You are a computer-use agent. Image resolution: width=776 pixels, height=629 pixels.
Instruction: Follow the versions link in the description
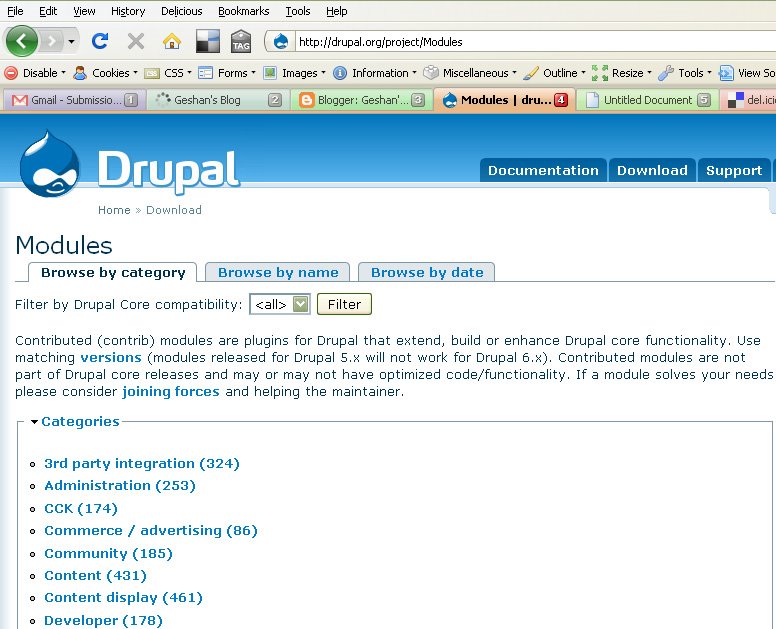pos(111,357)
